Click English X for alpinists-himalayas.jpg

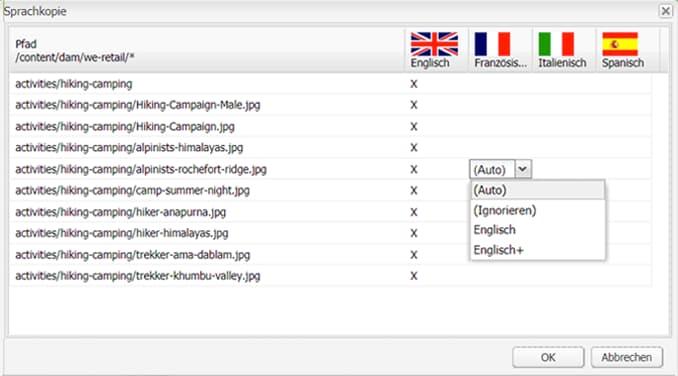(x=414, y=148)
